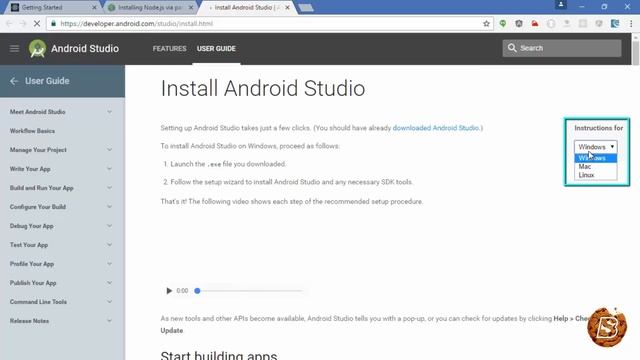640x360 pixels.
Task: Open the Chrome three-dot menu
Action: tap(631, 24)
